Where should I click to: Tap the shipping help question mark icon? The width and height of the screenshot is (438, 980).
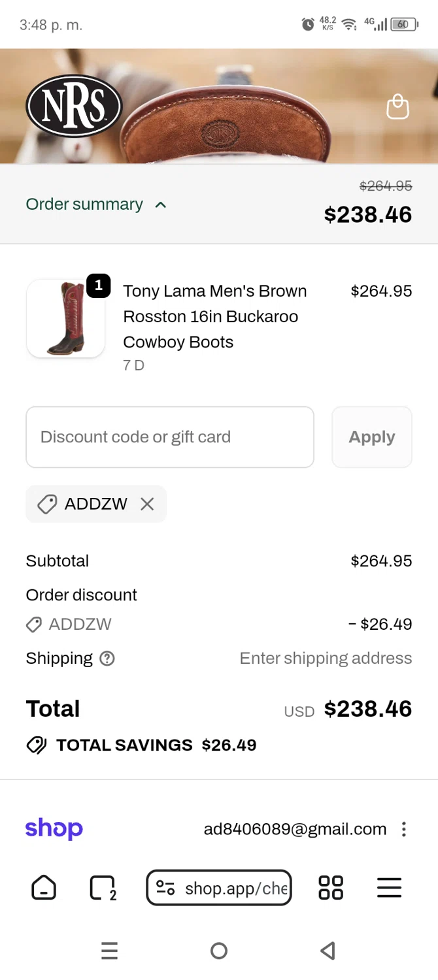(x=107, y=659)
